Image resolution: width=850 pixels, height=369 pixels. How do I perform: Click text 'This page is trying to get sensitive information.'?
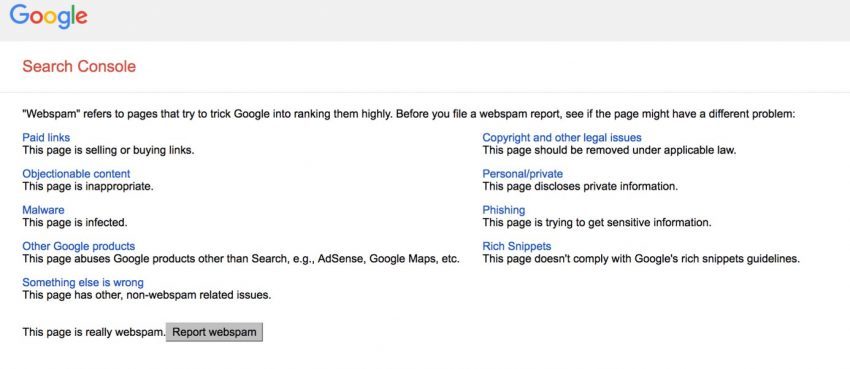point(597,223)
